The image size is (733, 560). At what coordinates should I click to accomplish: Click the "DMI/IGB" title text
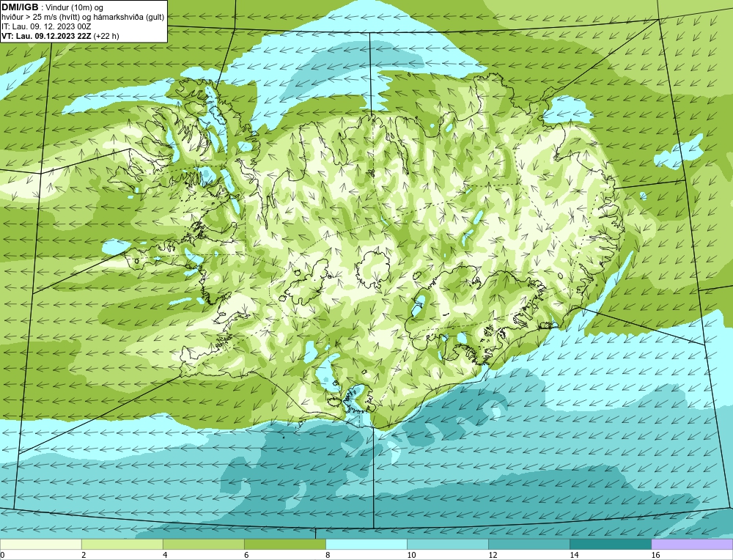(x=20, y=7)
